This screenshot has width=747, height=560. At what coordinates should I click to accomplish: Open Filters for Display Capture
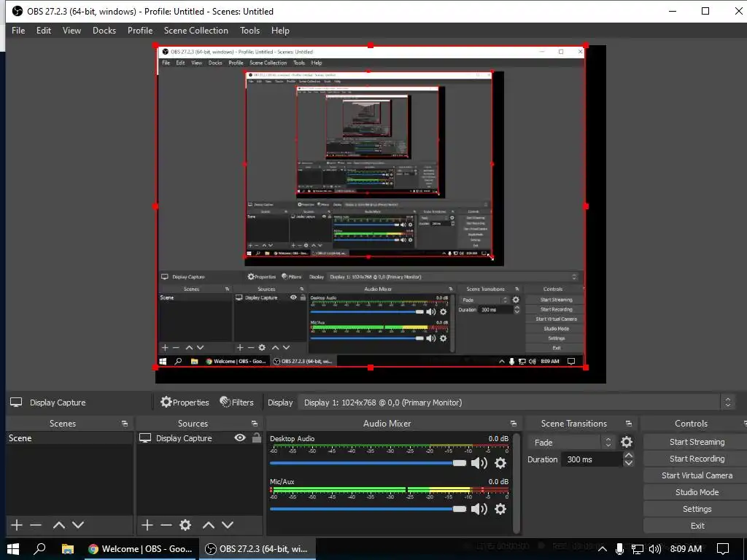[x=237, y=402]
